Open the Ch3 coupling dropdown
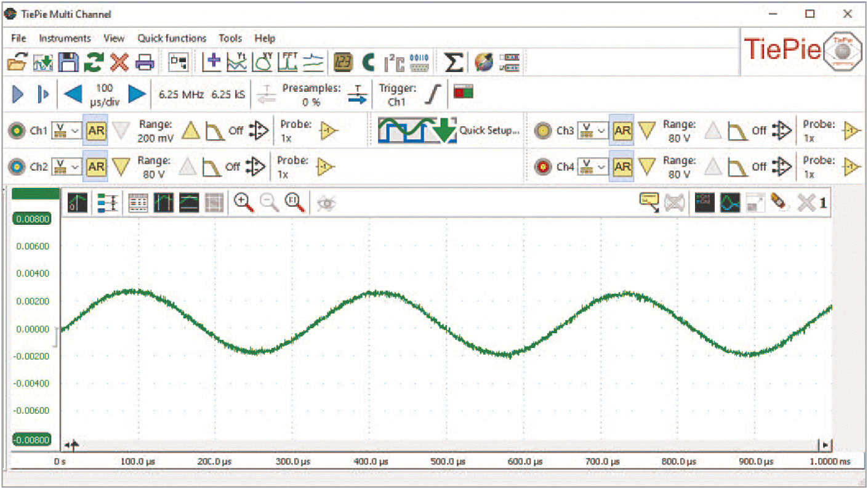The height and width of the screenshot is (489, 868). pos(593,131)
